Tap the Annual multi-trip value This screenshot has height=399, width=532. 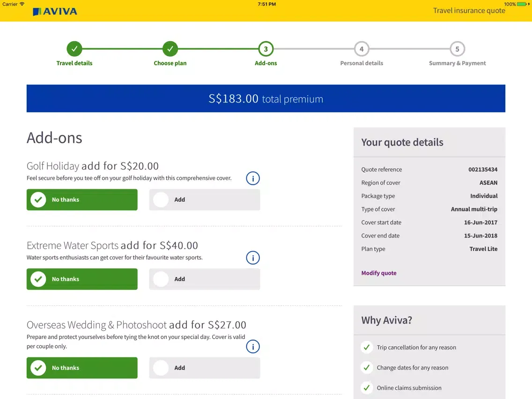(x=474, y=209)
